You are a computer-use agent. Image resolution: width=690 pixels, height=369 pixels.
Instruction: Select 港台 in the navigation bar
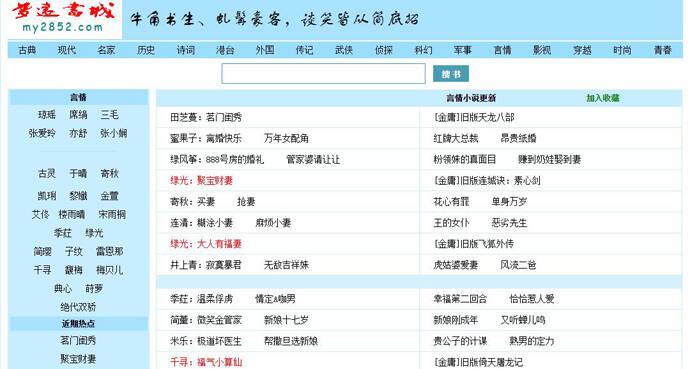point(225,50)
